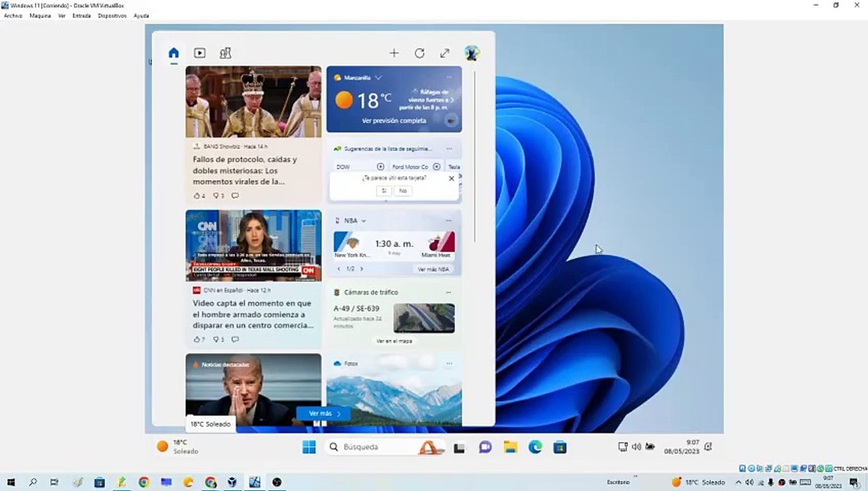Open guest clock showing 9:07
The width and height of the screenshot is (868, 491).
[682, 447]
